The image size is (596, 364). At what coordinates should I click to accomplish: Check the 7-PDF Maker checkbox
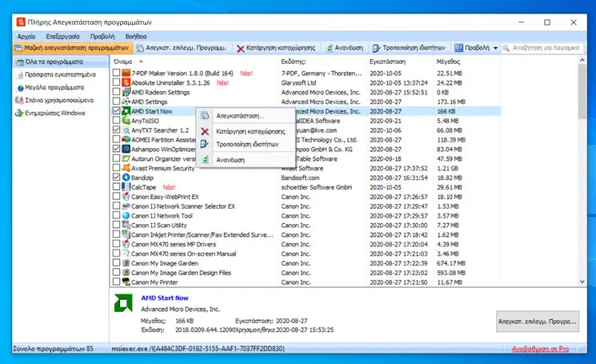(116, 73)
